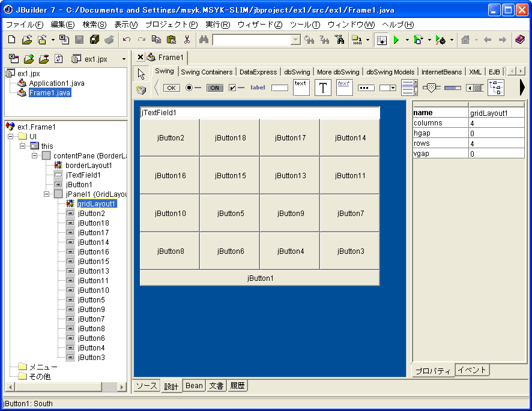Viewport: 532px width, 411px height.
Task: Click the wide jButton1 at the bottom of the form
Action: pos(260,278)
